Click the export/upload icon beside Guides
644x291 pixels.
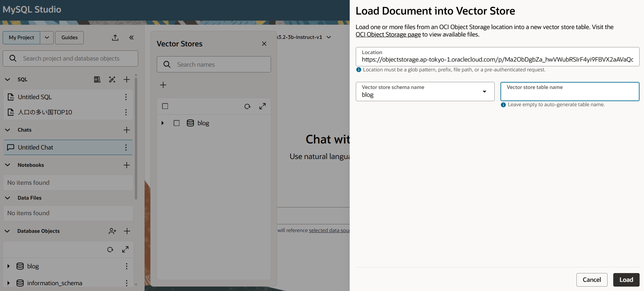[x=115, y=38]
